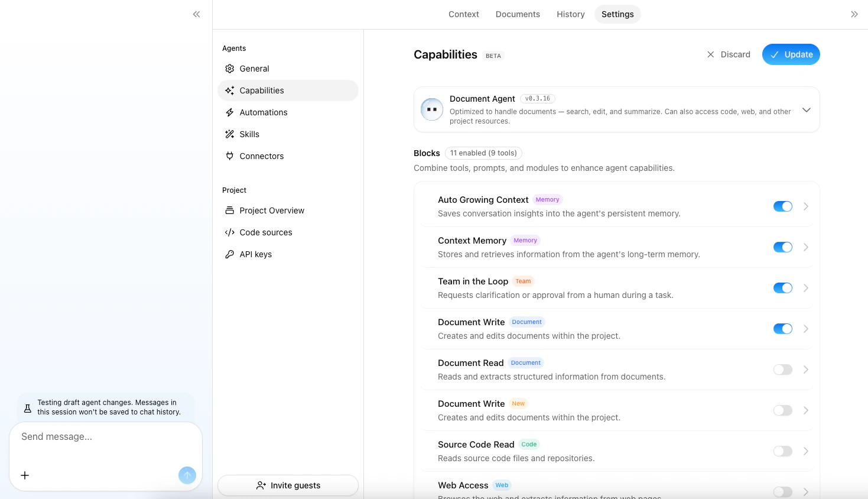
Task: Click the X icon beside Discard
Action: point(710,54)
